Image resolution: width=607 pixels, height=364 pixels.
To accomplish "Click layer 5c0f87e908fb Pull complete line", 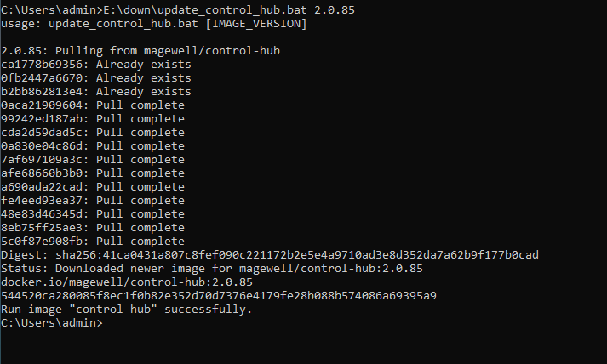I will [x=93, y=242].
